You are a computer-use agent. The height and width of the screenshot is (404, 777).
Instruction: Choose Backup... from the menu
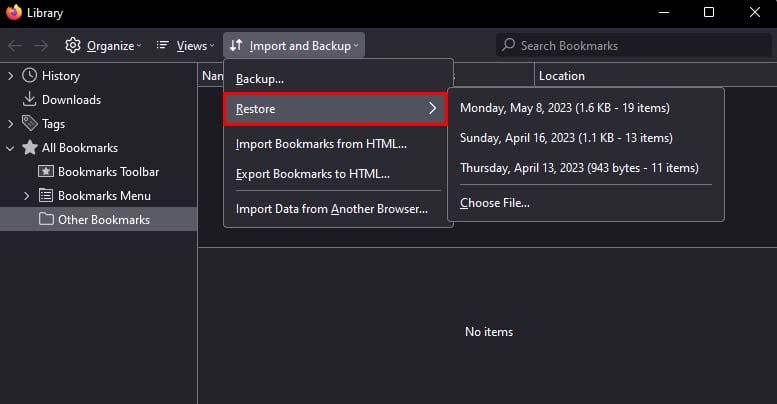260,78
